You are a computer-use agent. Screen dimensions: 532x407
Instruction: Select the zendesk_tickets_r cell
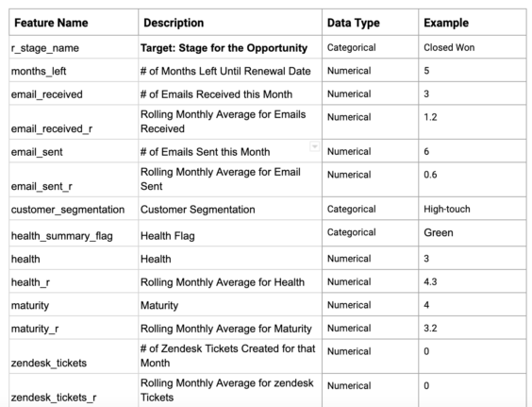click(74, 390)
